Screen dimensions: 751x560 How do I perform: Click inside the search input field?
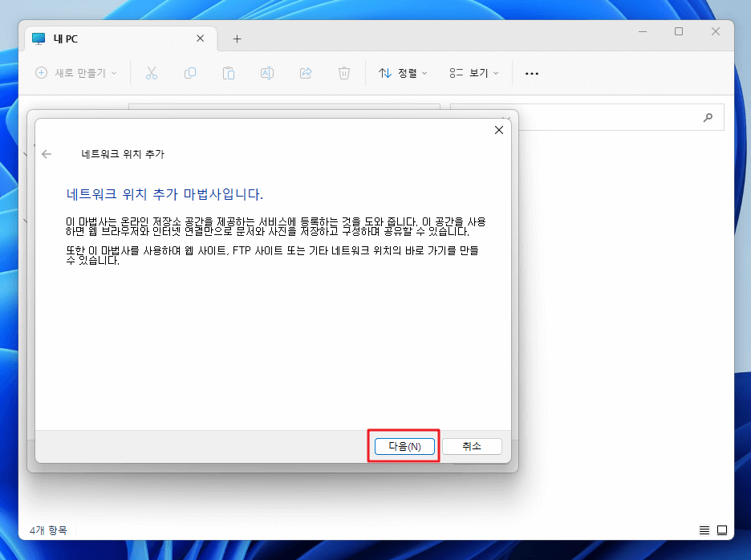tap(626, 117)
